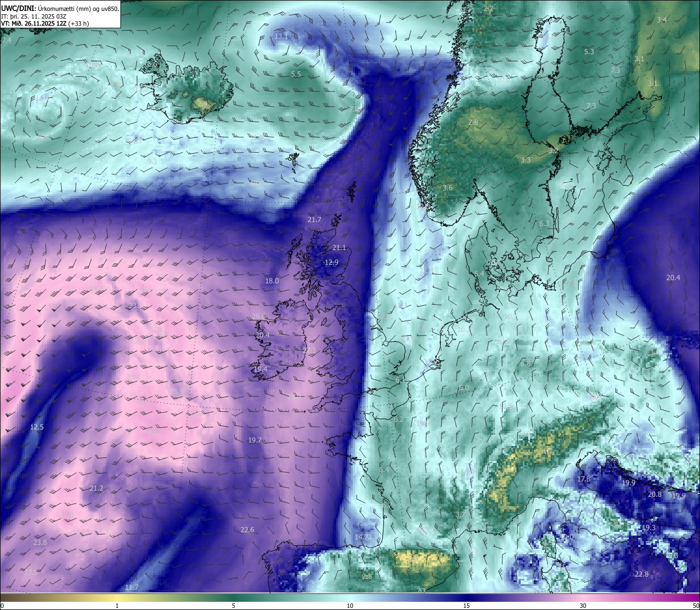Click the 10 tick label on color scale
Screen dimensions: 700x610
[350, 606]
